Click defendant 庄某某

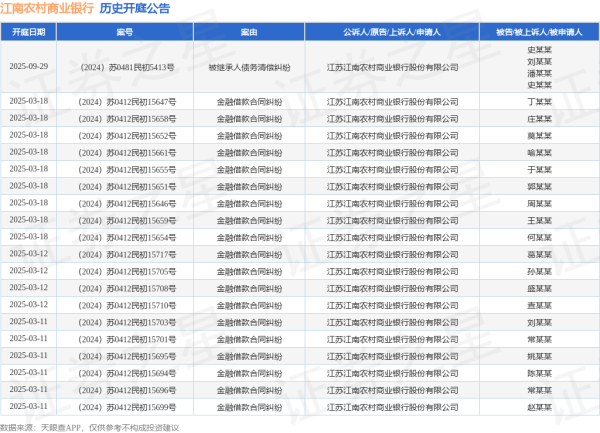click(540, 119)
